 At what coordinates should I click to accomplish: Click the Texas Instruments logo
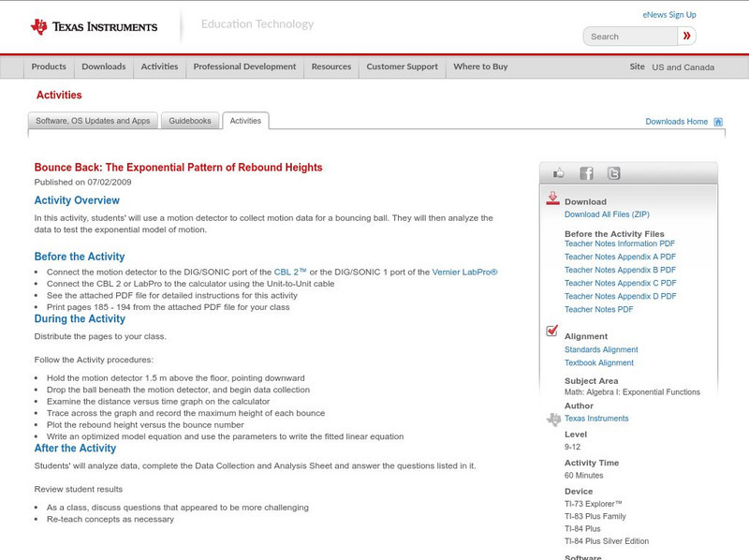(94, 27)
